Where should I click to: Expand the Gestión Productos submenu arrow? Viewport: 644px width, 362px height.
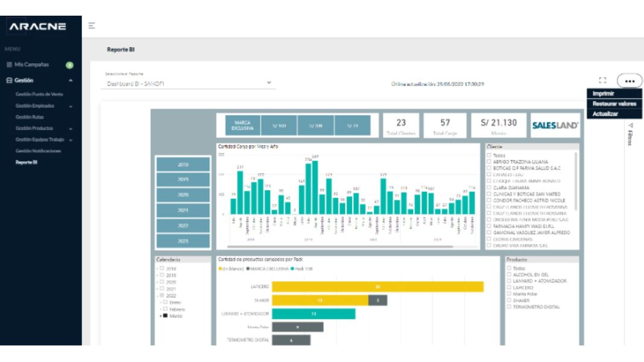[x=71, y=129]
